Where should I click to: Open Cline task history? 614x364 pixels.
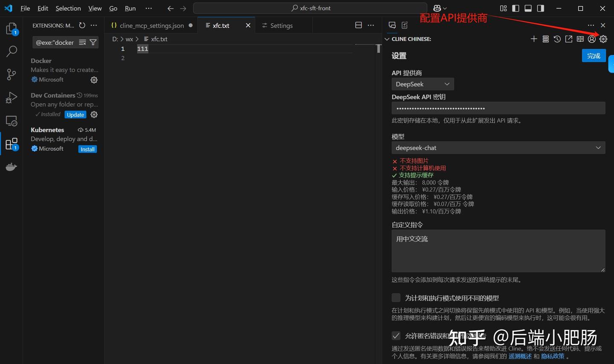pyautogui.click(x=557, y=39)
